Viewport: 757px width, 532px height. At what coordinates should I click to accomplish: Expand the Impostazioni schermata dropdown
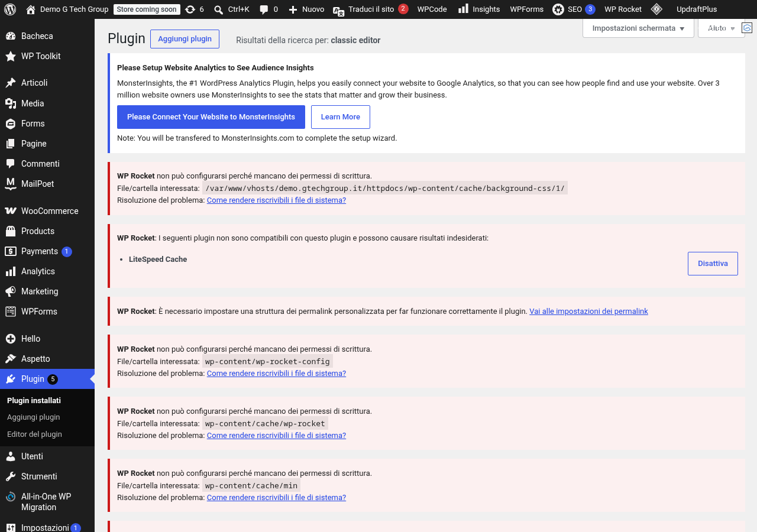click(x=638, y=28)
